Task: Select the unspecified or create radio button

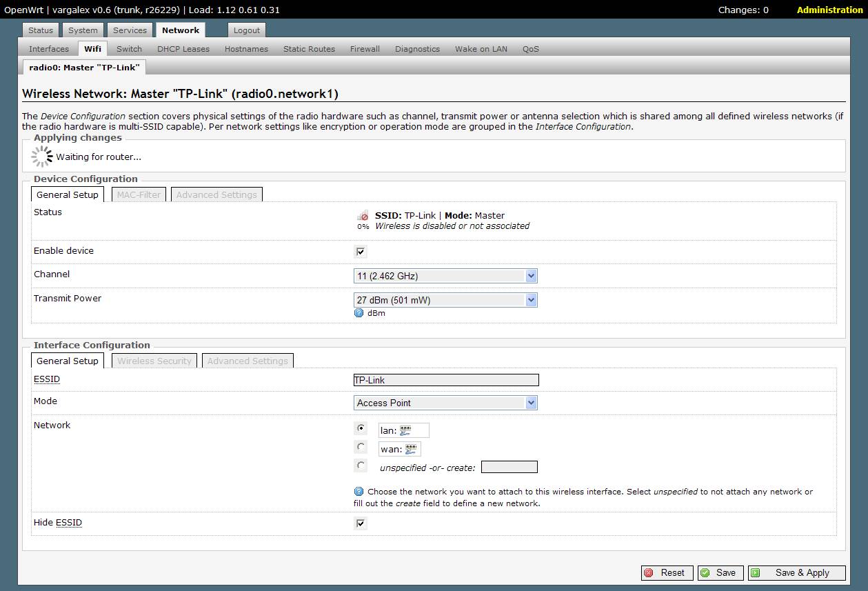Action: click(x=361, y=465)
